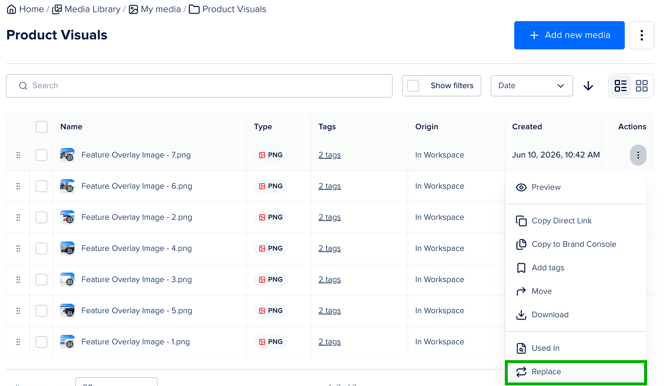Switch to list view

click(x=620, y=86)
